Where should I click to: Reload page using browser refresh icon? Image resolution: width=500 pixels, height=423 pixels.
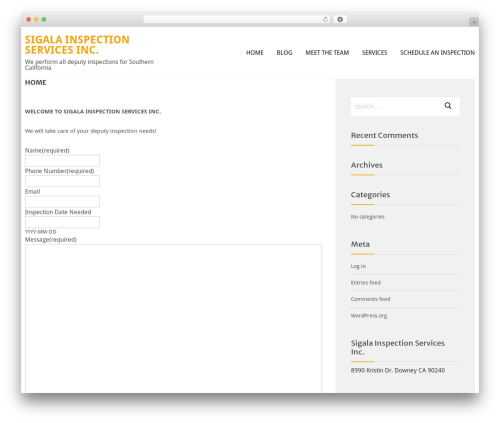coord(325,20)
